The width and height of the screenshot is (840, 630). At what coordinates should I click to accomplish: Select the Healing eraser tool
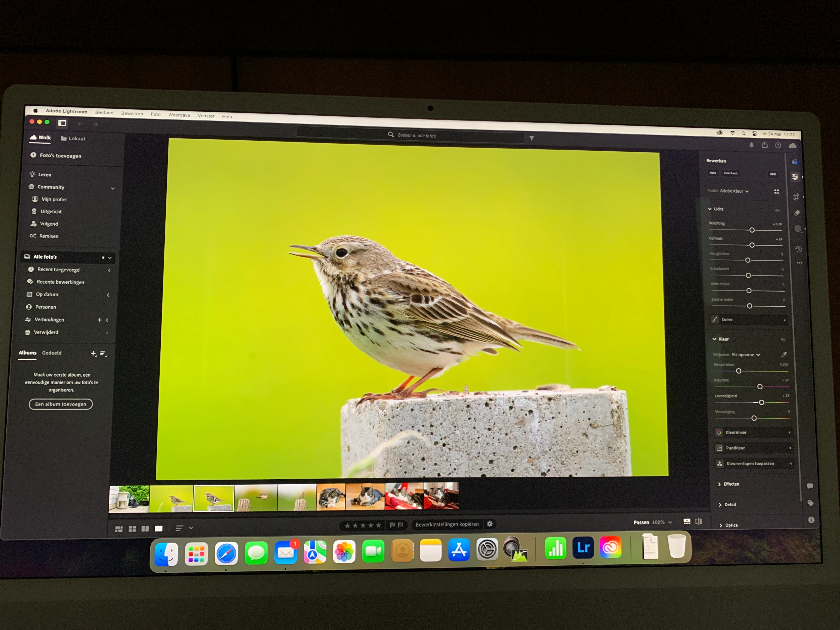797,213
